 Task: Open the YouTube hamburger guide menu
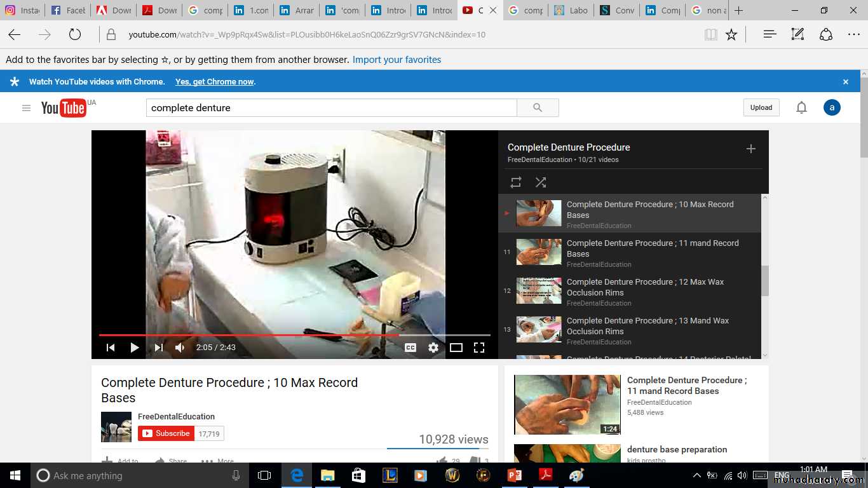(26, 108)
